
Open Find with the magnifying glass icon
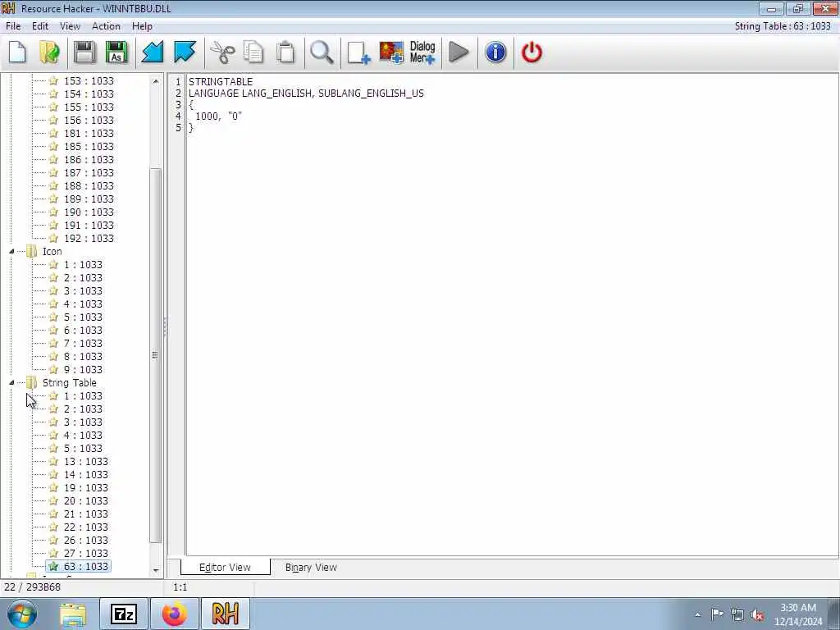322,52
